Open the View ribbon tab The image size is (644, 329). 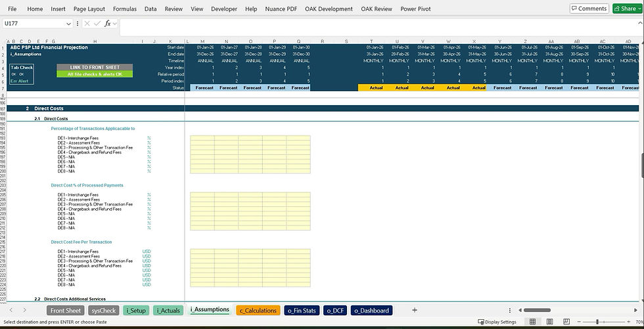[x=197, y=9]
